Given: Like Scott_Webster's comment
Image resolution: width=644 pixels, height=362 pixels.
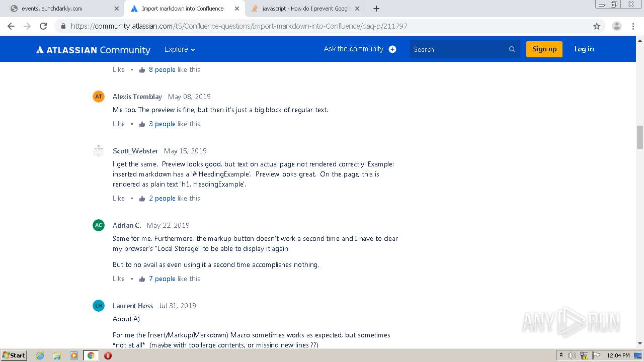Looking at the screenshot, I should [119, 199].
